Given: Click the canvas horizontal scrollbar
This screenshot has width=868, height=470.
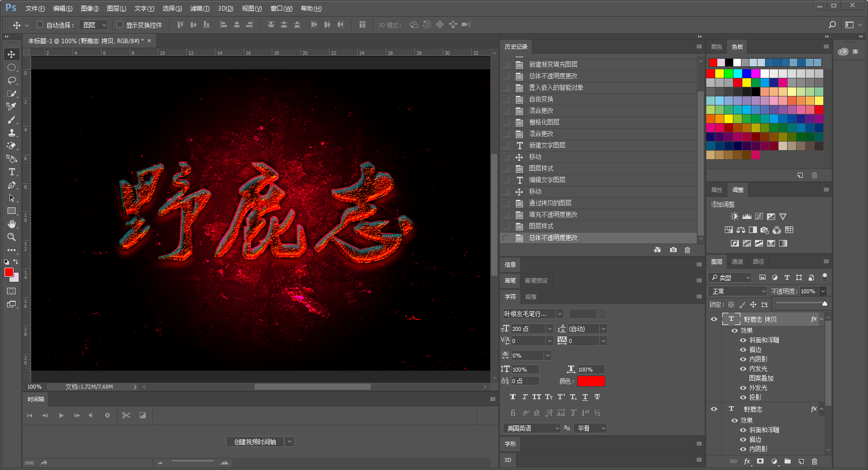Looking at the screenshot, I should coord(312,387).
